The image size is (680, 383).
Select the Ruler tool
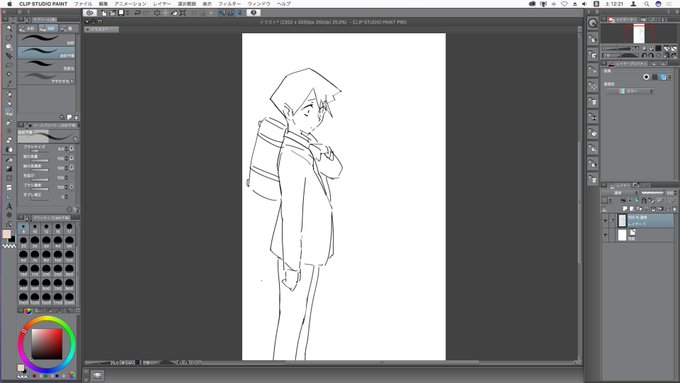[9, 196]
